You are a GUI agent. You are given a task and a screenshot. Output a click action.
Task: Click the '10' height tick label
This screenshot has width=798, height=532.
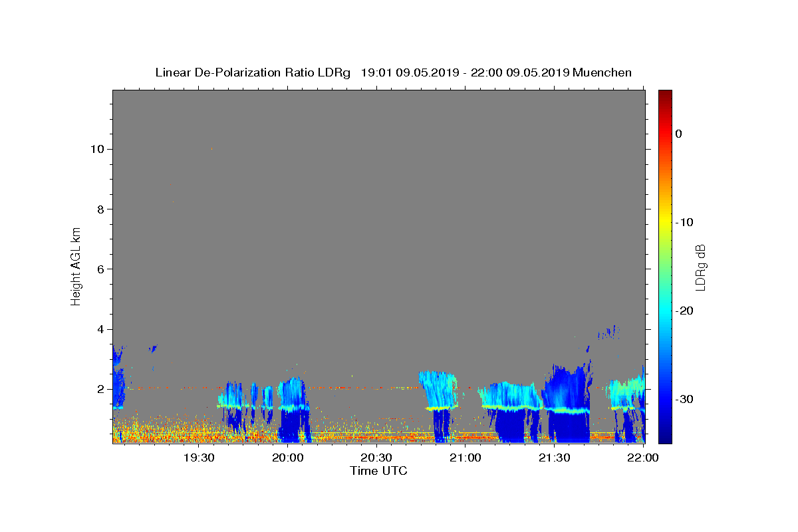(98, 149)
